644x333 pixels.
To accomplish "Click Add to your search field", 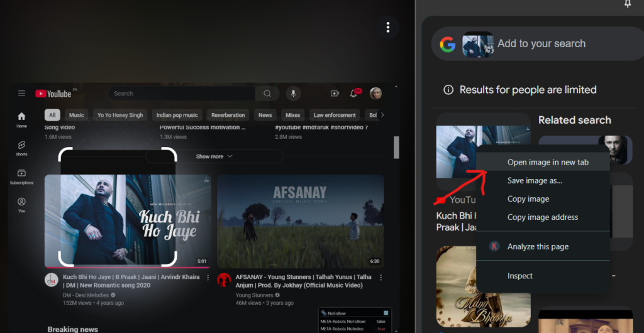I will coord(541,44).
